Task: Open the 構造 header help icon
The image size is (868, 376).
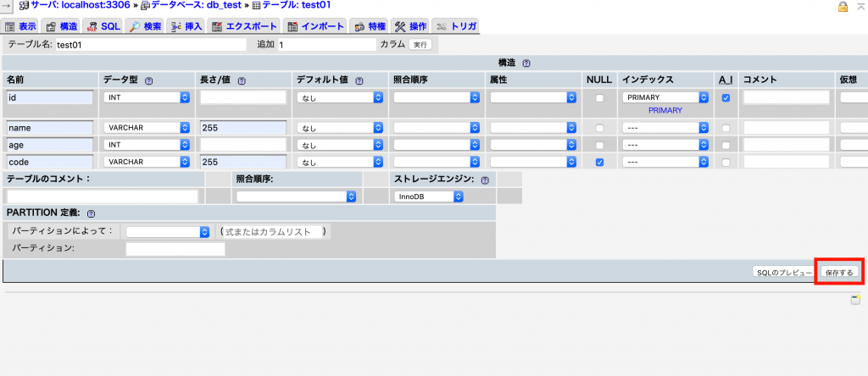Action: 526,63
